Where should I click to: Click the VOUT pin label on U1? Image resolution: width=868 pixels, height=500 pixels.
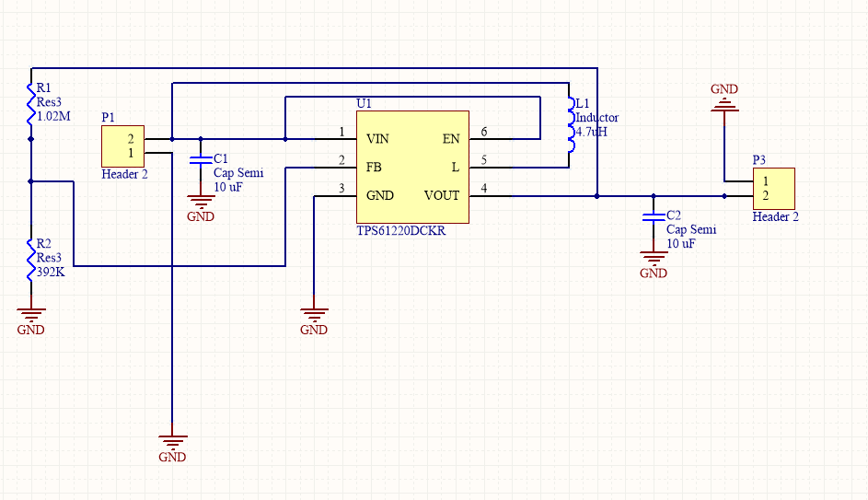point(442,195)
